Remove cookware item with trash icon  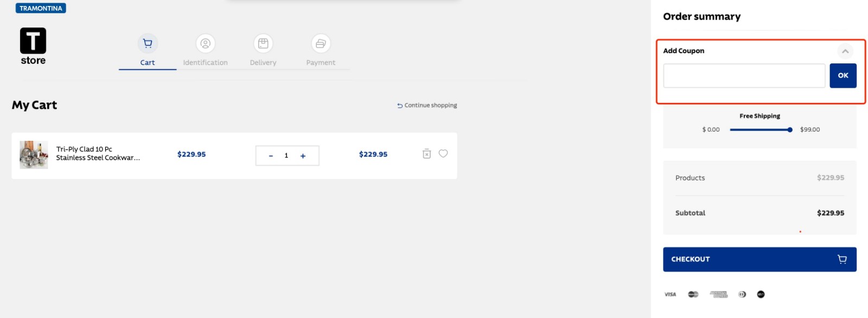[427, 154]
